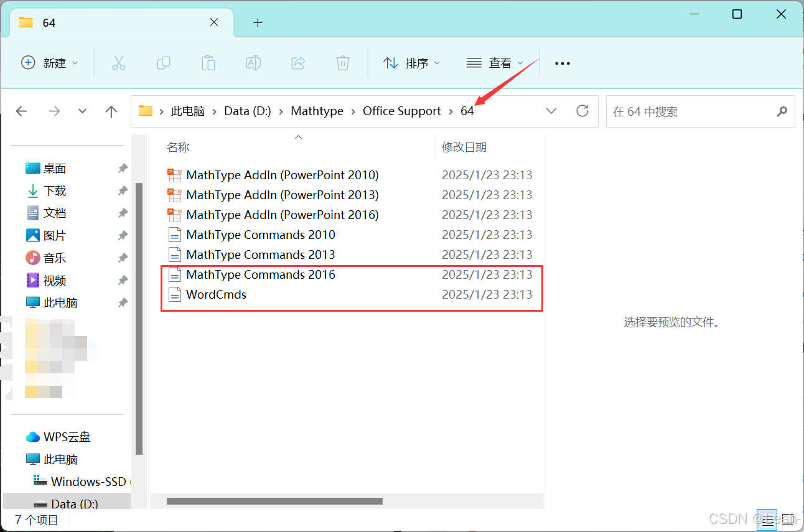Unpin 音乐 using its pin icon
The width and height of the screenshot is (804, 532).
click(x=123, y=258)
